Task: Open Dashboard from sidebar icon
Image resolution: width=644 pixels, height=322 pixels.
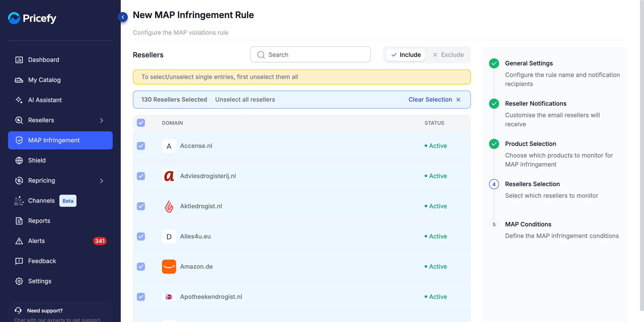Action: tap(19, 60)
